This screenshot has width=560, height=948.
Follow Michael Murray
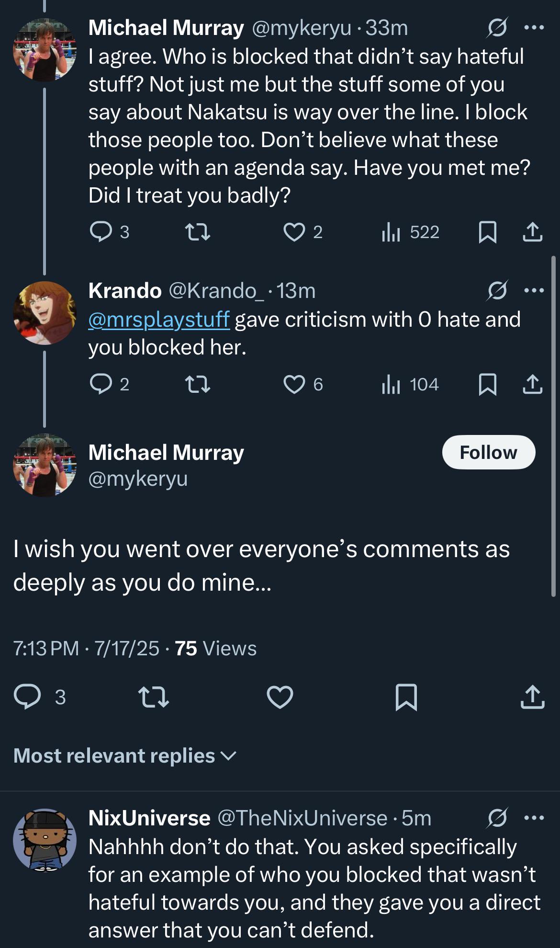[489, 452]
